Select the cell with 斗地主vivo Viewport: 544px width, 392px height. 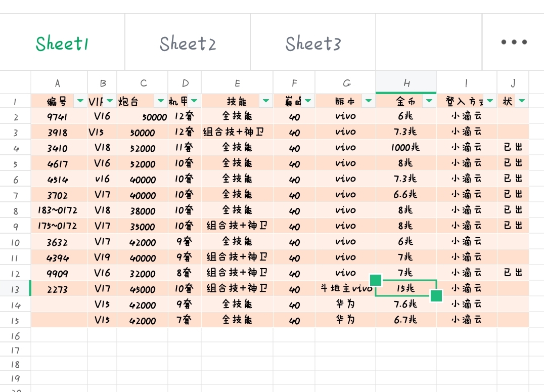coord(346,289)
